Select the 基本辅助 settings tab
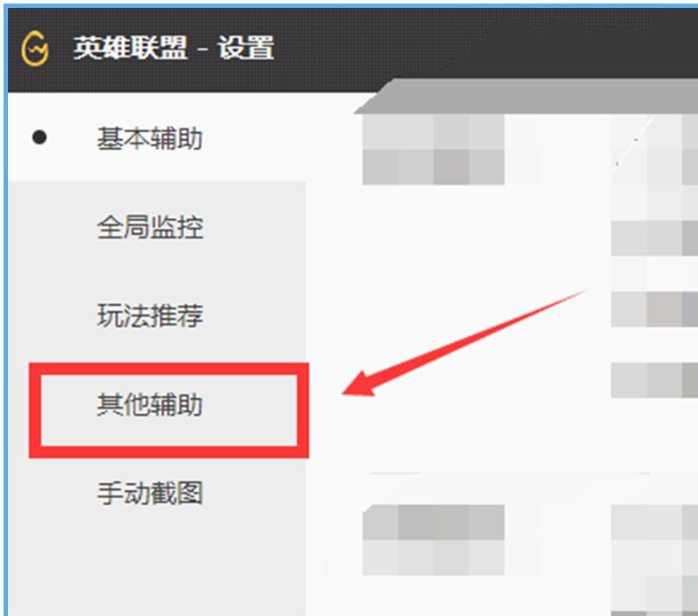The height and width of the screenshot is (616, 698). pos(150,138)
